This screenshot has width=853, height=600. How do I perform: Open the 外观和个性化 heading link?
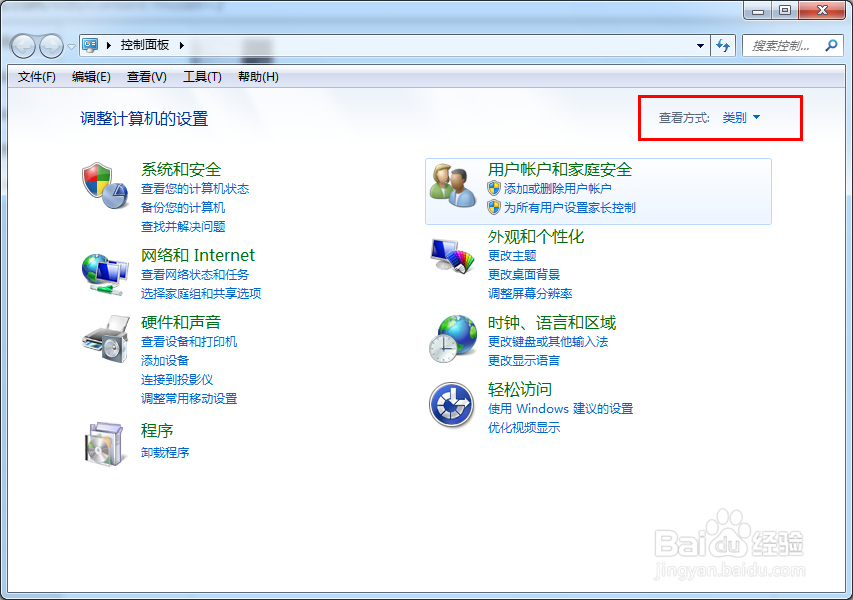click(x=536, y=237)
